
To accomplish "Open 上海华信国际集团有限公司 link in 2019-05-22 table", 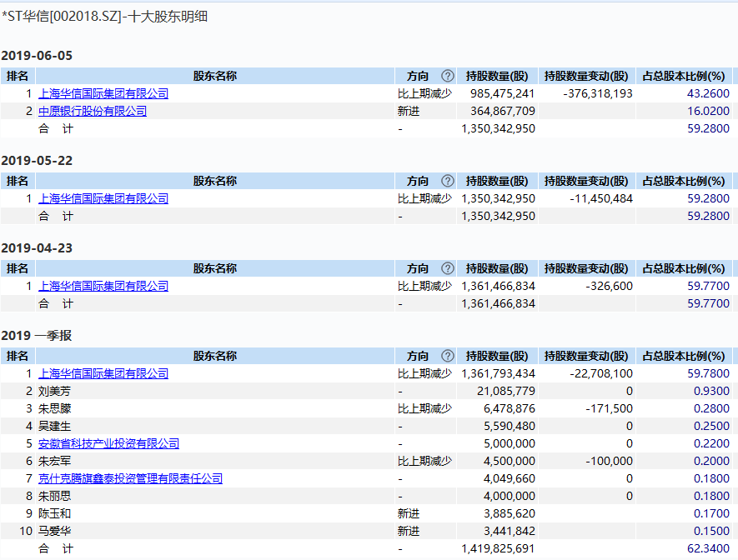I will point(103,198).
